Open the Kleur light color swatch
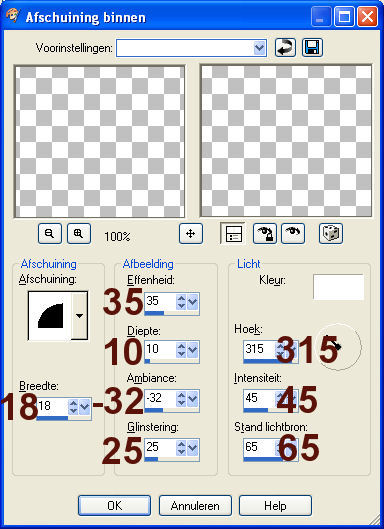 (338, 287)
